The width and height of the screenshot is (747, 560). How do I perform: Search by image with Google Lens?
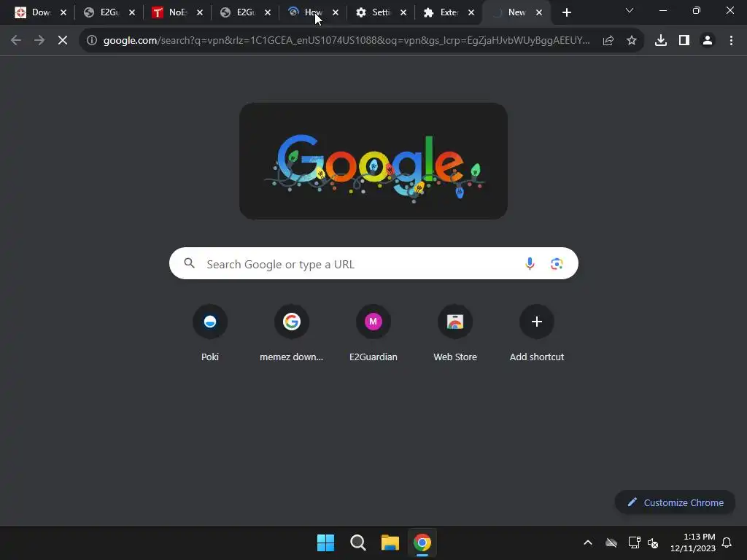(557, 263)
